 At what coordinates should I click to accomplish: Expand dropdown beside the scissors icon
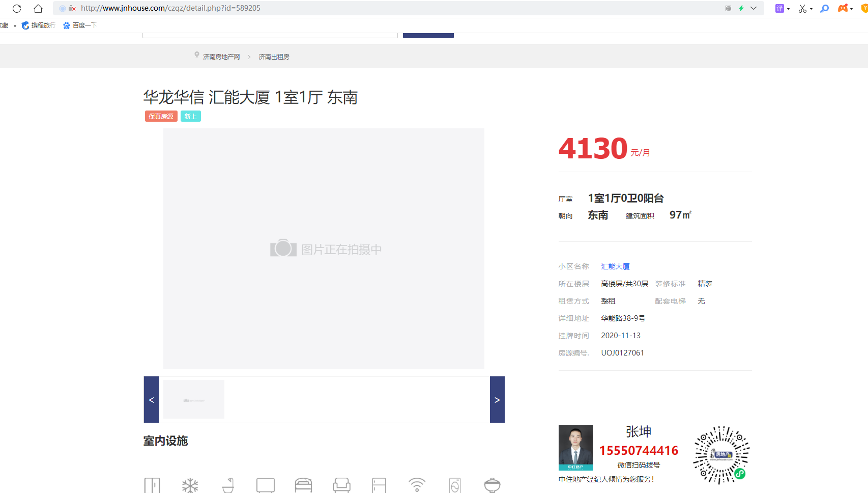811,9
